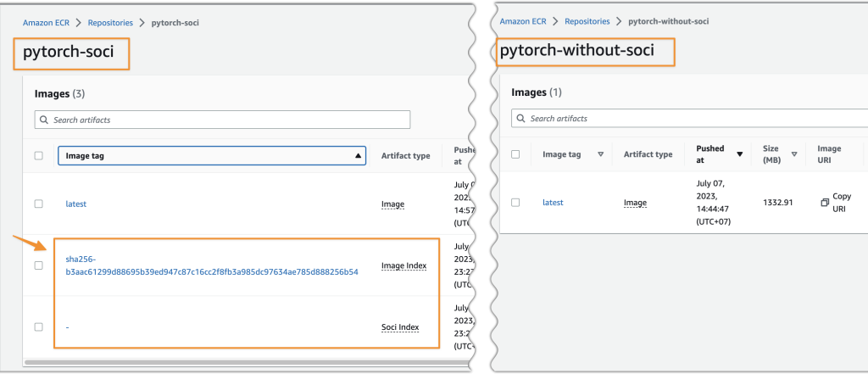The height and width of the screenshot is (374, 868).
Task: Toggle select-all checkbox in pytorch-without-soci header
Action: 515,154
